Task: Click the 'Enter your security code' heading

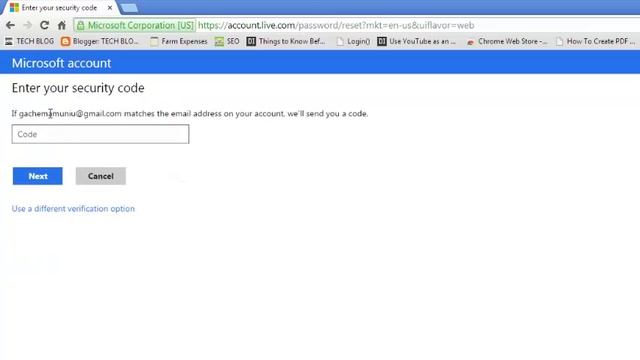Action: 78,88
